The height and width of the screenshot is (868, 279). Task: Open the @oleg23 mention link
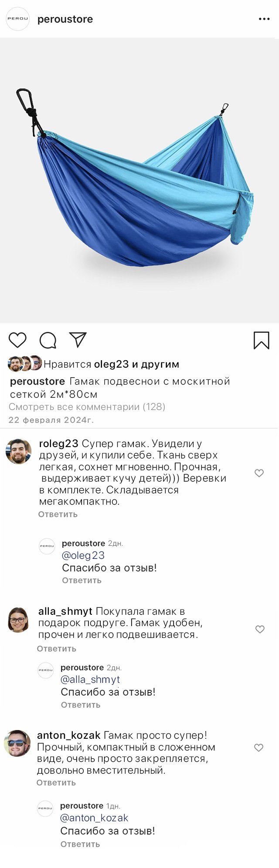83,555
